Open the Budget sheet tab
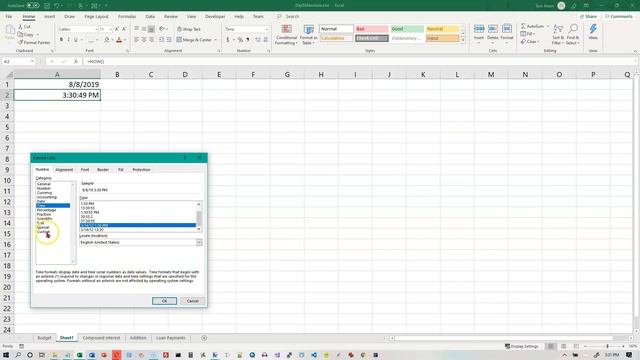This screenshot has width=640, height=360. (44, 338)
